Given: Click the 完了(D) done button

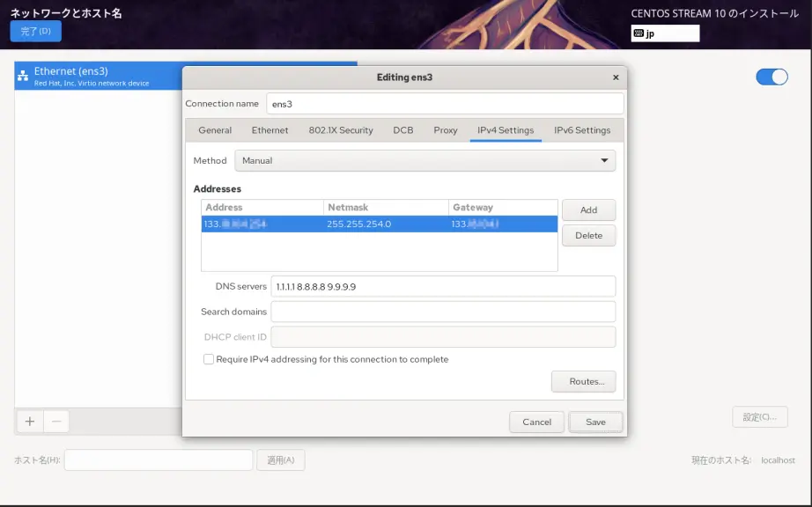Looking at the screenshot, I should click(36, 31).
